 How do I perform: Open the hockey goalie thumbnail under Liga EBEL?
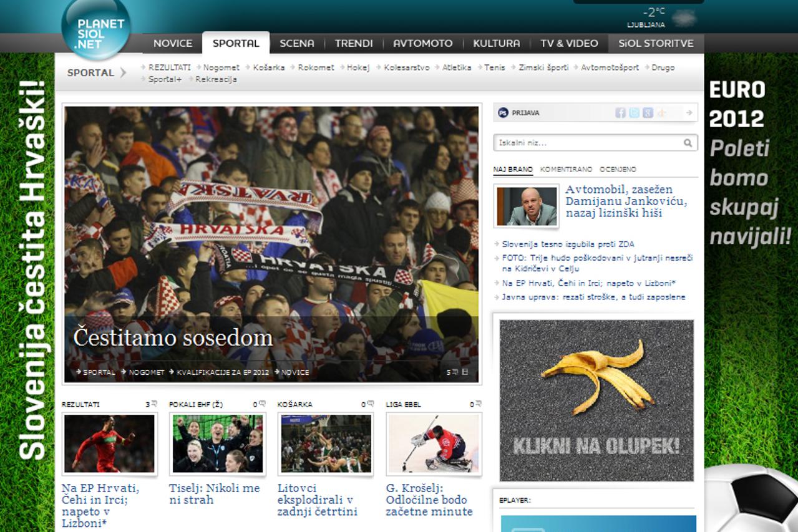click(434, 443)
